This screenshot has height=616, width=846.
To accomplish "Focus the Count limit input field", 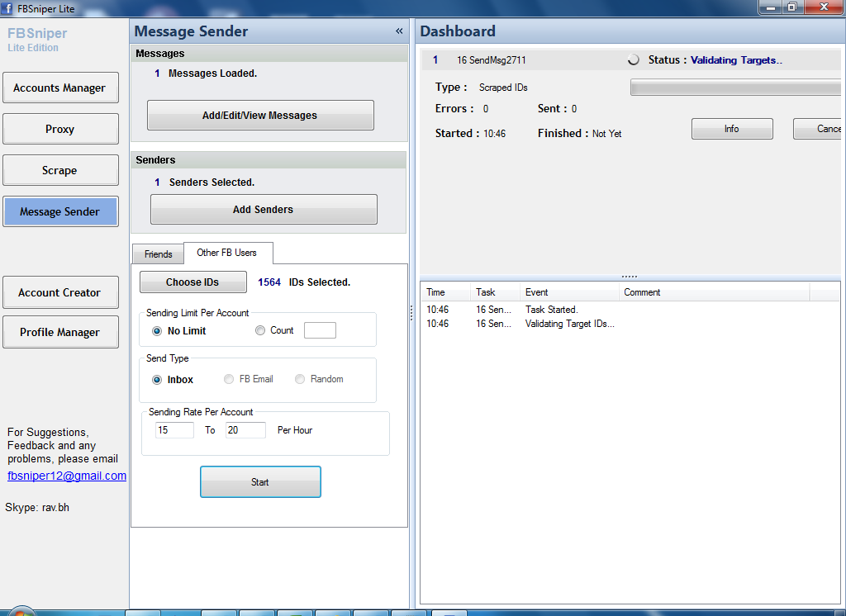I will (320, 330).
